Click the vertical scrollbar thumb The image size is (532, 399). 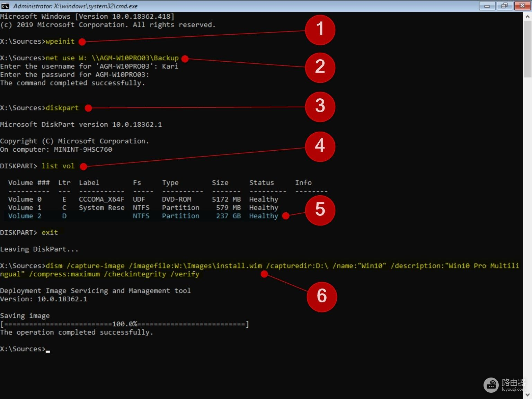527,48
